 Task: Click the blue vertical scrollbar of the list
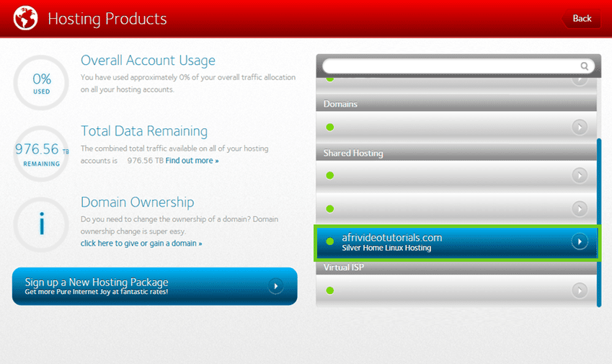click(598, 216)
